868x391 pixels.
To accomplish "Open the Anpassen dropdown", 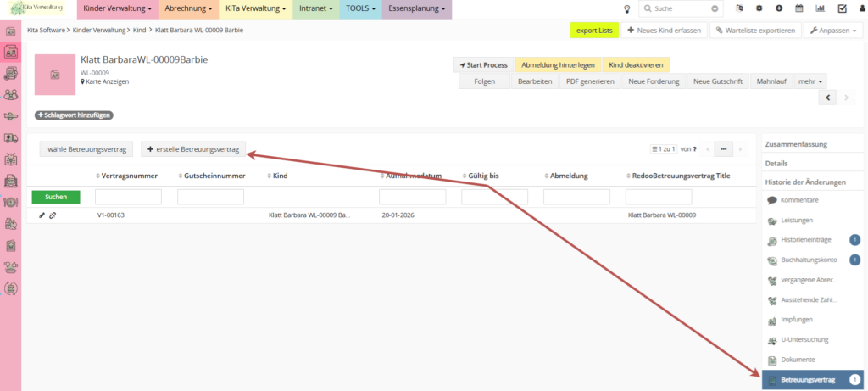I will point(832,31).
